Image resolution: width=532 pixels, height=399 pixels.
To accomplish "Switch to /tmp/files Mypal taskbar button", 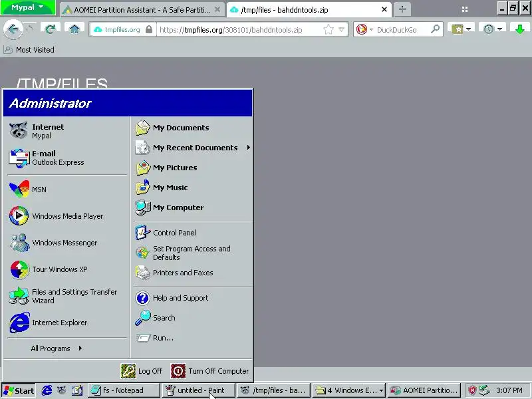I will pos(273,390).
